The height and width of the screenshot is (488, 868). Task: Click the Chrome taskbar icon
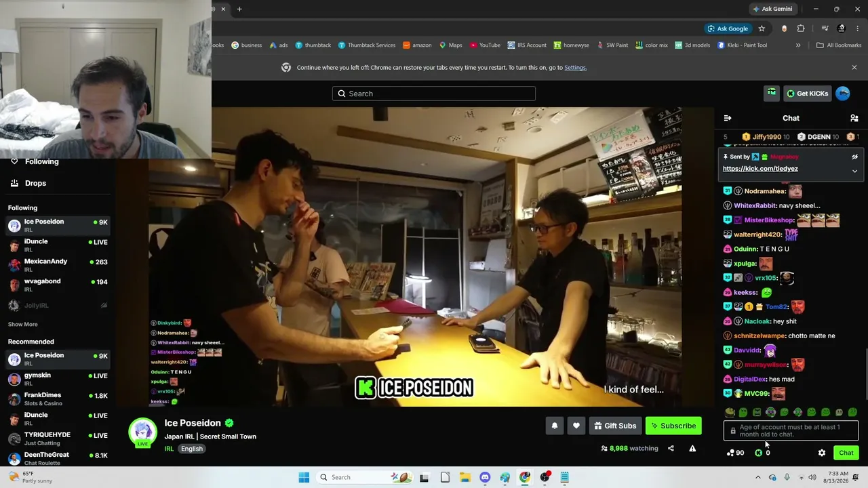[525, 477]
